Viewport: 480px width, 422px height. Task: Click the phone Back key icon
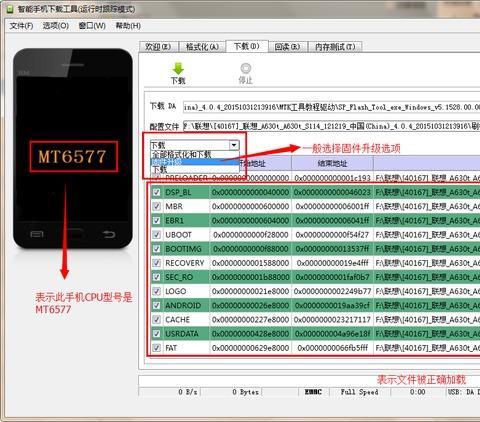109,234
